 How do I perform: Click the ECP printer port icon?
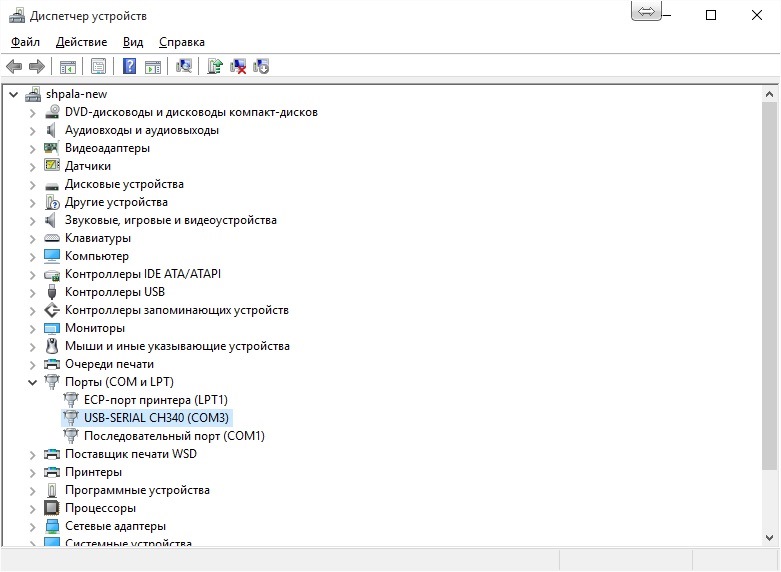coord(71,400)
